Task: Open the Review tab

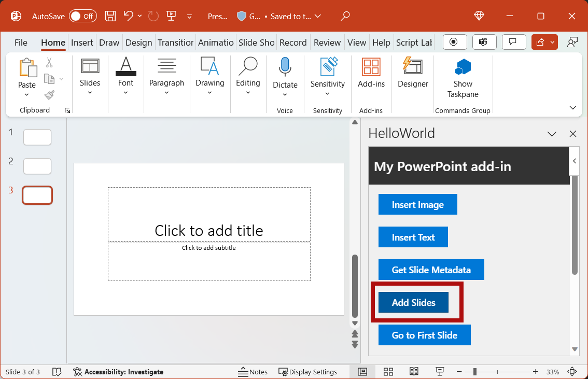Action: (x=327, y=42)
